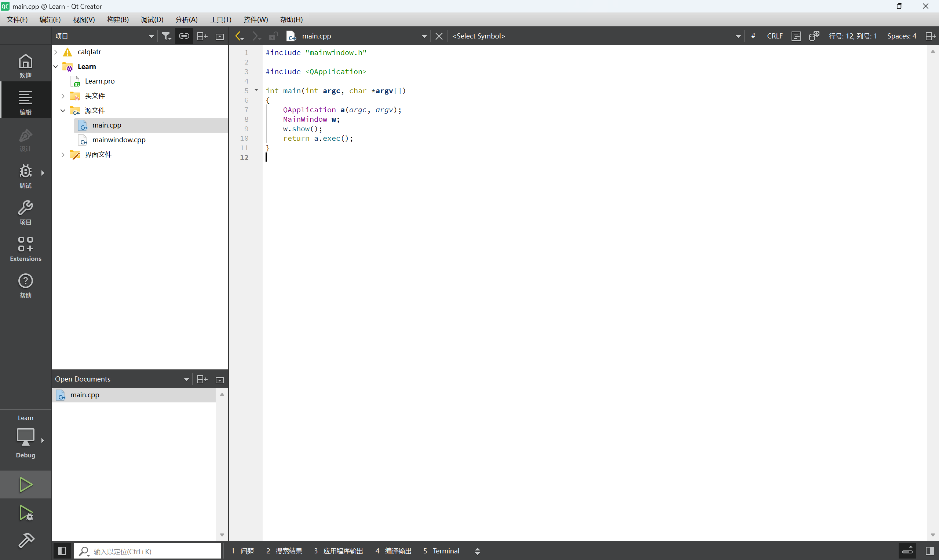
Task: Open the 分析(A) menu
Action: pos(187,20)
